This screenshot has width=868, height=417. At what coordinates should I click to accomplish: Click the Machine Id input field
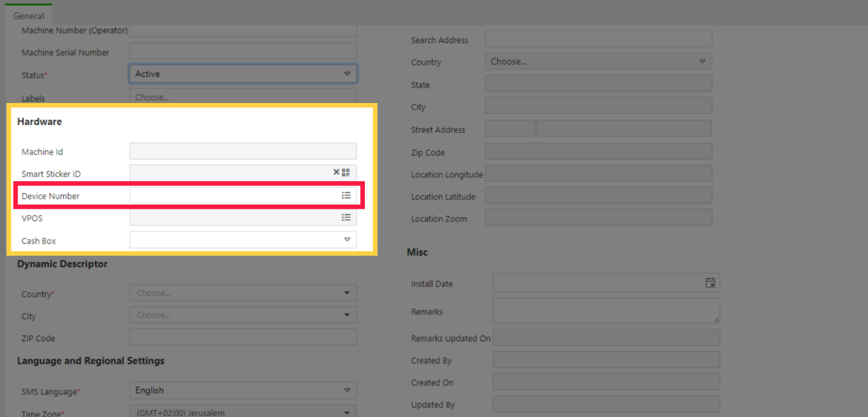pos(243,151)
